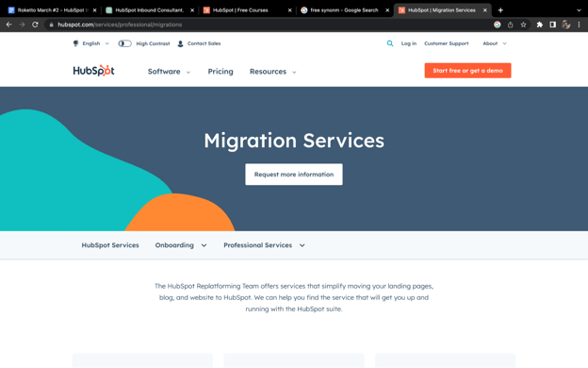
Task: Select the HubSpot Migration Services tab
Action: pyautogui.click(x=442, y=10)
